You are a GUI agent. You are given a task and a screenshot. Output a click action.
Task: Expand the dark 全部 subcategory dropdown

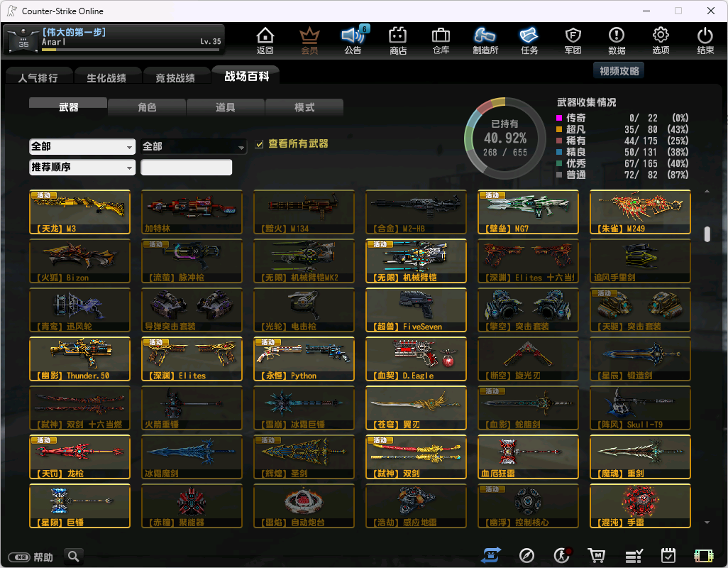[193, 147]
